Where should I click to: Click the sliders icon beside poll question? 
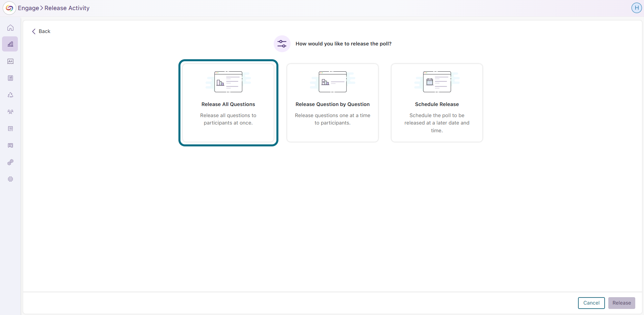click(x=282, y=44)
